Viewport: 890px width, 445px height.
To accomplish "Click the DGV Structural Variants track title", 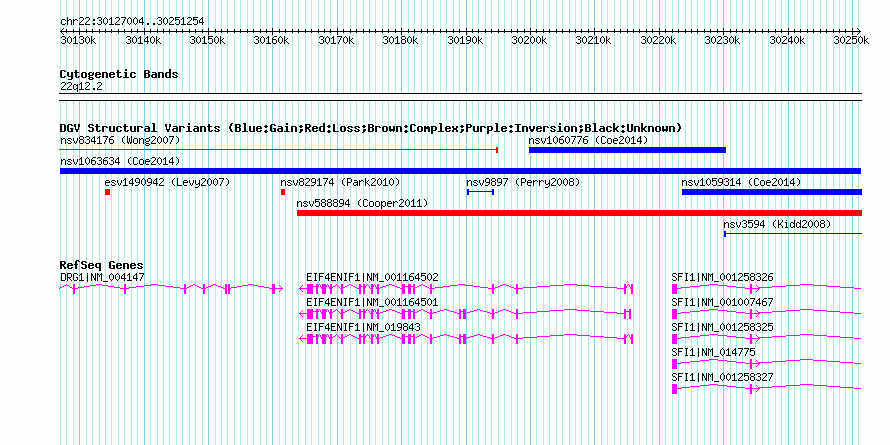I will point(371,128).
